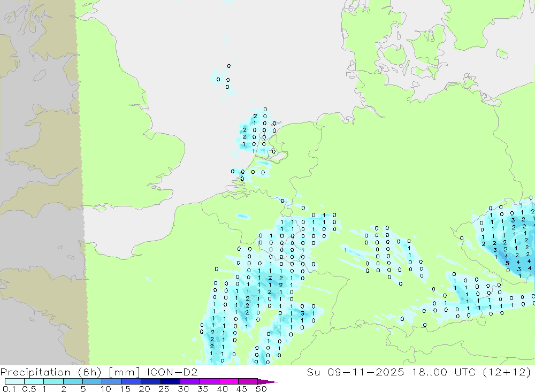Viewport: 535px width, 392px height.
Task: Click the 0.5–1 mm legend color swatch
Action: [34, 381]
